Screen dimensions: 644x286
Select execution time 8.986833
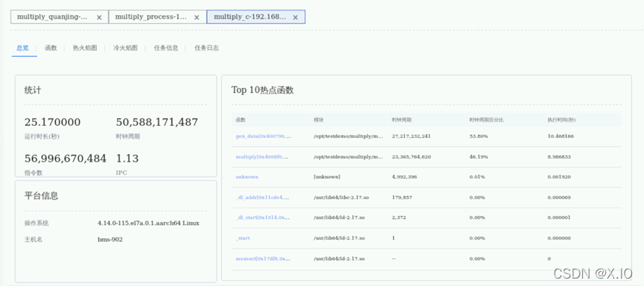559,157
